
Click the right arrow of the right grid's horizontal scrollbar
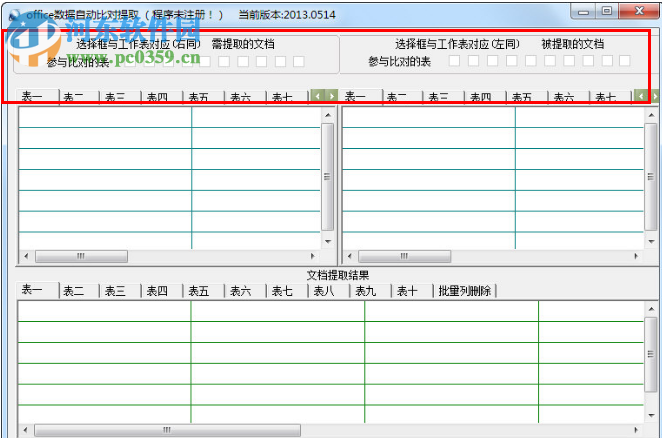(636, 256)
